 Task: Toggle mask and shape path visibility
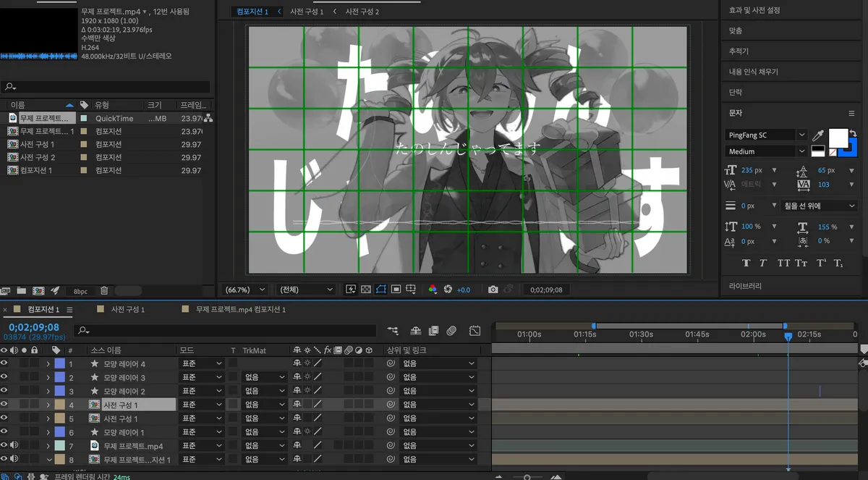pos(381,290)
